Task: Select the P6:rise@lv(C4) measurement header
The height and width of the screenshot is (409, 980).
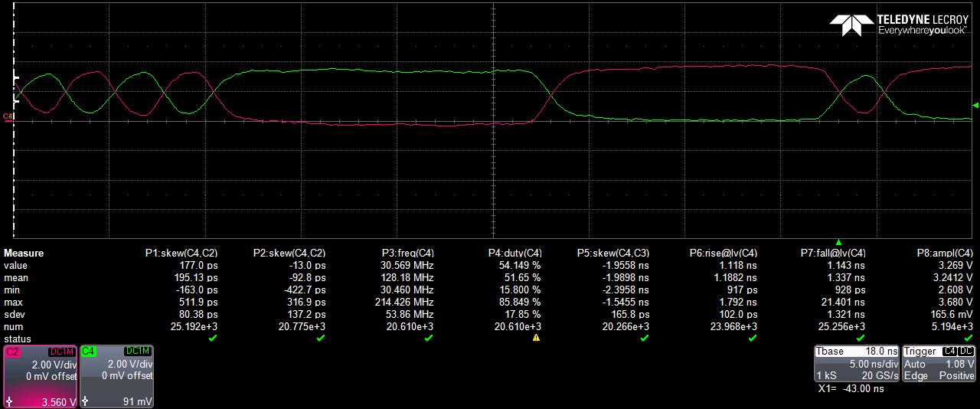Action: coord(724,254)
